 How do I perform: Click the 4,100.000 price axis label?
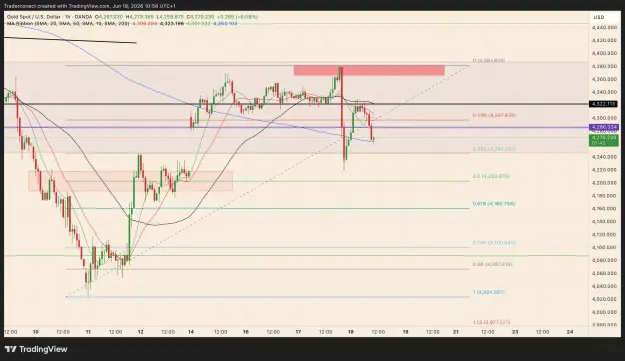point(604,247)
